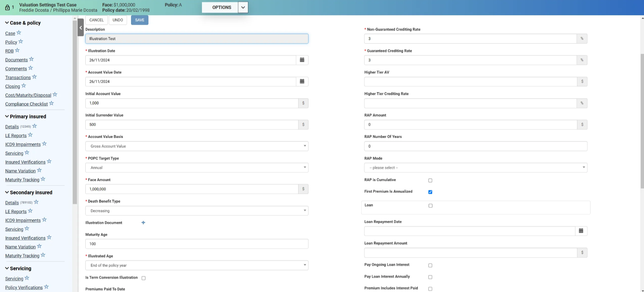Screen dimensions: 644x292
Task: Open the Account Value Date calendar picker
Action: (302, 82)
